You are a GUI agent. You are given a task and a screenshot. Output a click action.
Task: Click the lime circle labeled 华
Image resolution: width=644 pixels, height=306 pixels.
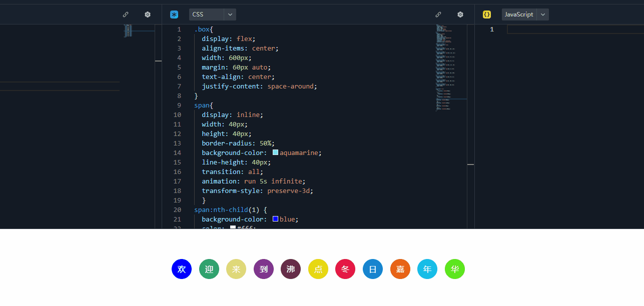tap(455, 269)
